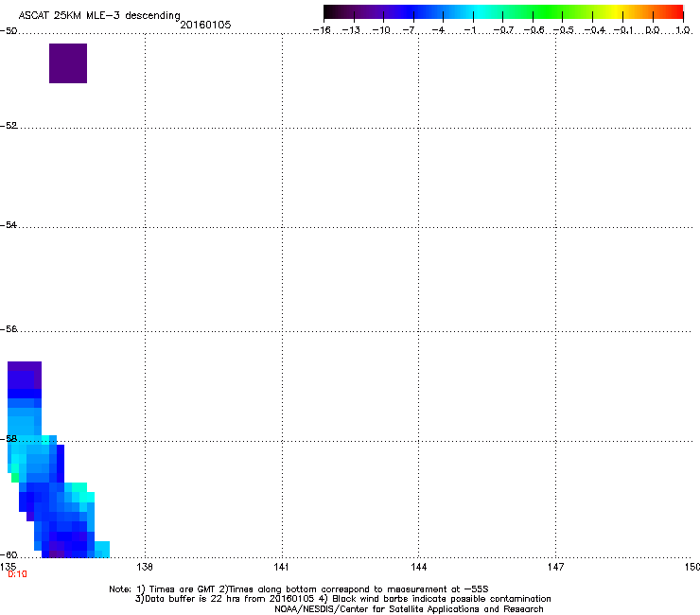Click the red time stamp 0:10
700x615 pixels.
click(x=17, y=574)
